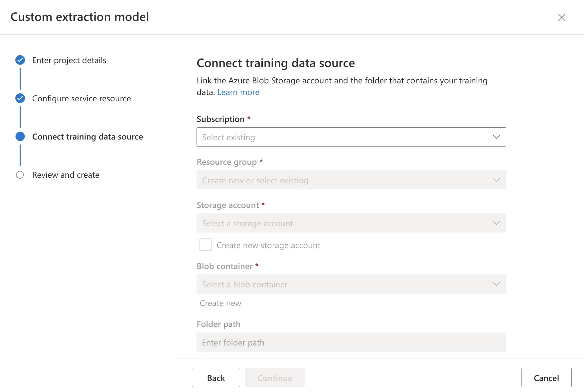The height and width of the screenshot is (392, 584).
Task: Click the Connect training data source step dot
Action: pos(20,137)
